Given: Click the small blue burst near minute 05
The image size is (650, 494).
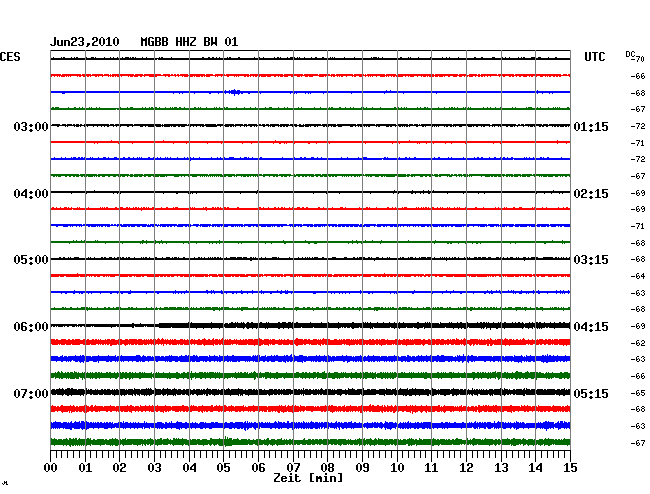Looking at the screenshot, I should tap(235, 92).
